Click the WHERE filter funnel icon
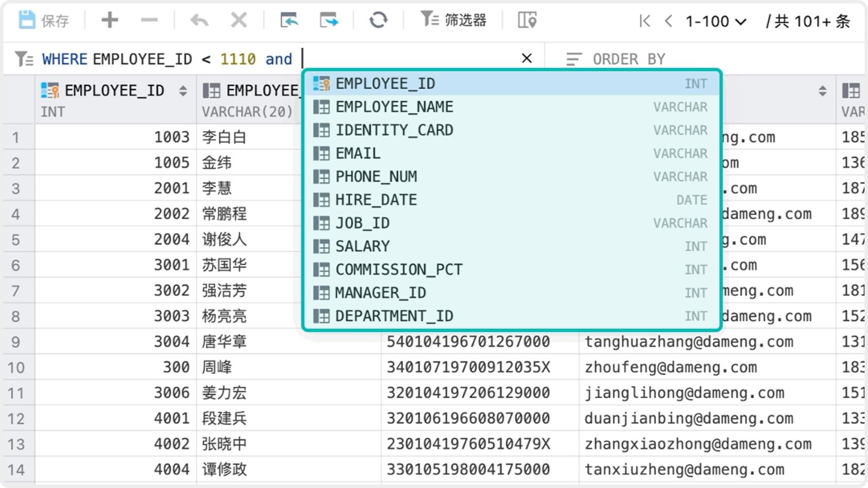The width and height of the screenshot is (868, 488). (24, 58)
